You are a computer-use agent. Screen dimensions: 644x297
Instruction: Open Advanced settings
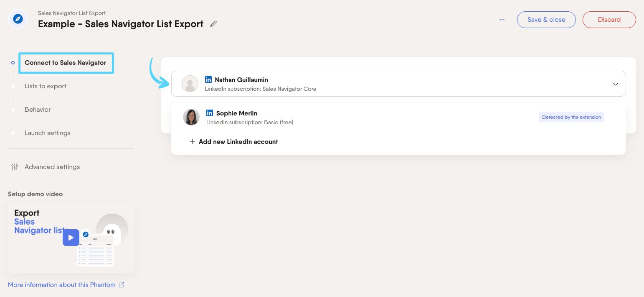tap(52, 167)
